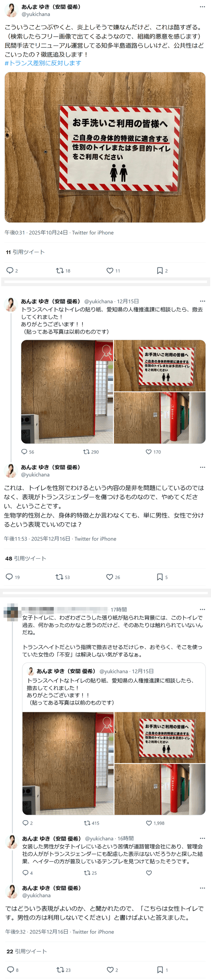Open more options on the 17時間 tweet
The image size is (211, 980).
click(x=203, y=609)
